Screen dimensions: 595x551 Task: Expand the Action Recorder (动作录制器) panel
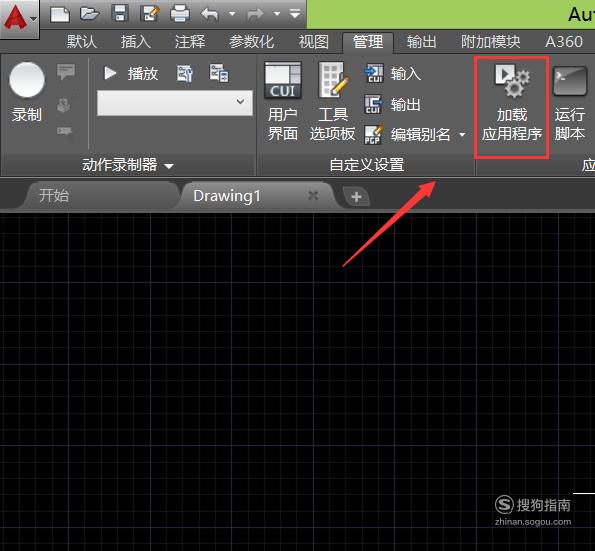128,165
